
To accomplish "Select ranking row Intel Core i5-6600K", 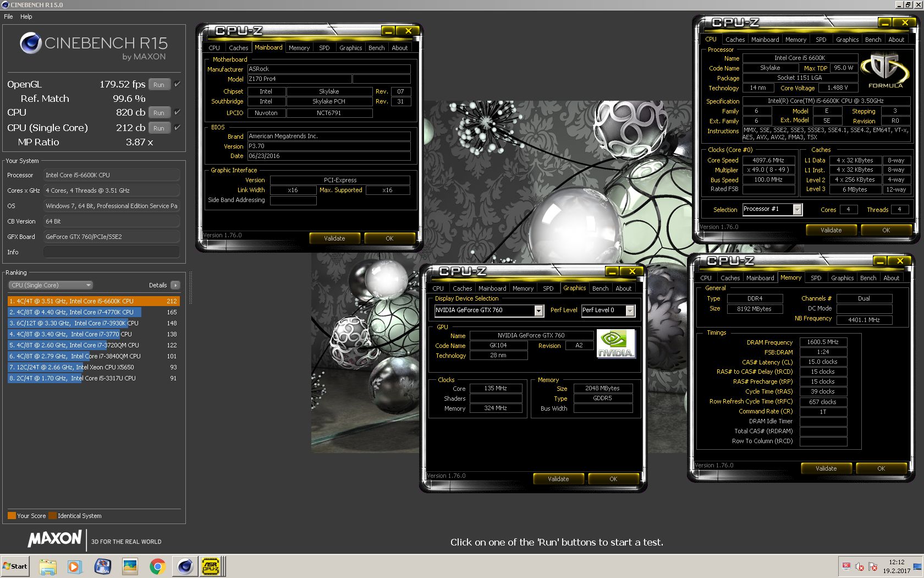I will (x=94, y=301).
